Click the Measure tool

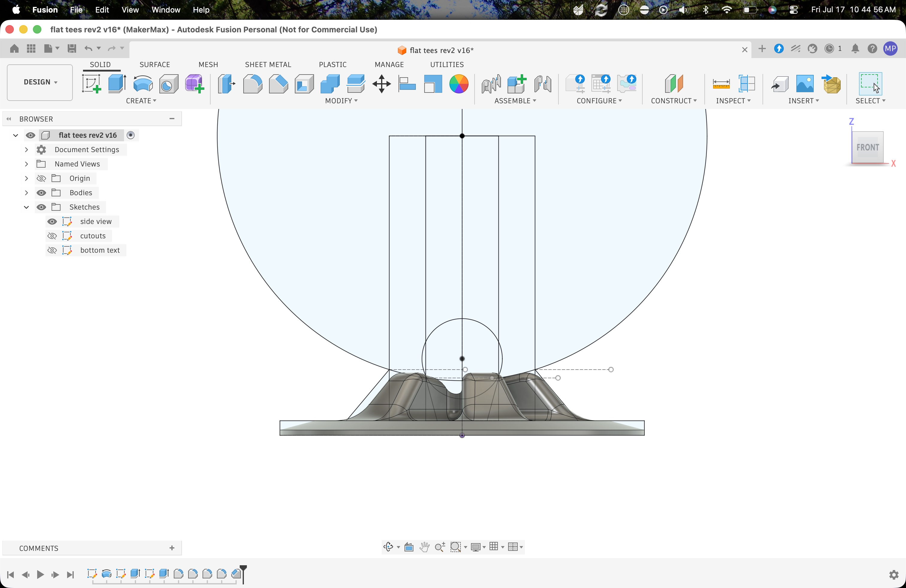coord(721,84)
